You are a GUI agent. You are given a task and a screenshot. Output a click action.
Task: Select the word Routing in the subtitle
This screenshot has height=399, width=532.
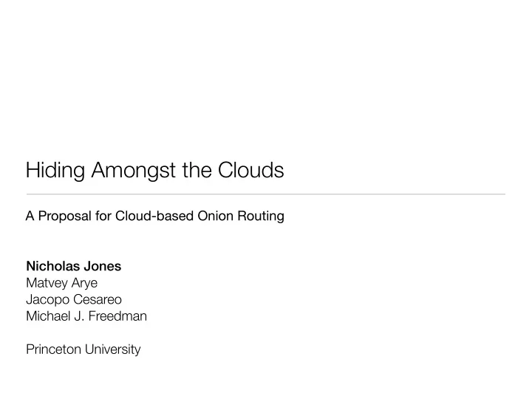click(x=261, y=216)
